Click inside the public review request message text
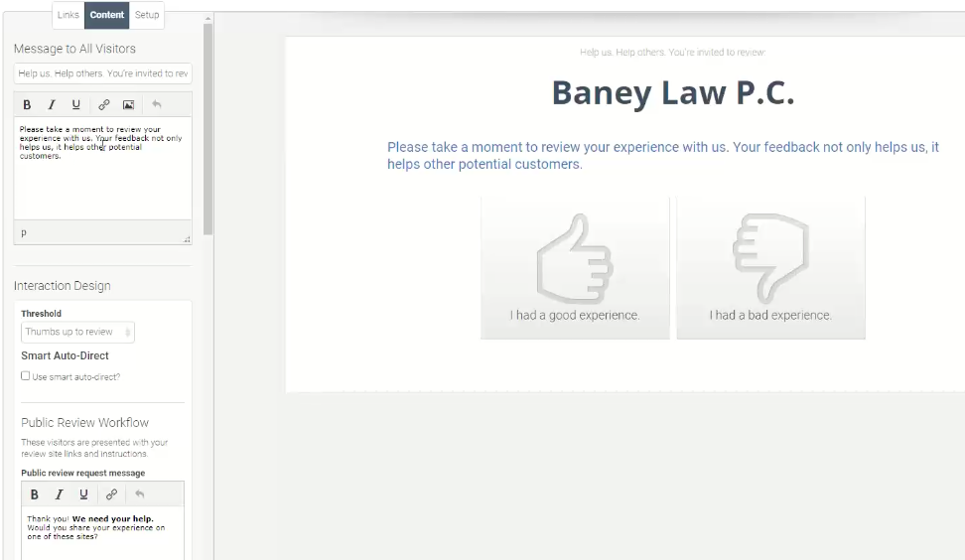Screen dimensions: 965x560 tap(103, 532)
